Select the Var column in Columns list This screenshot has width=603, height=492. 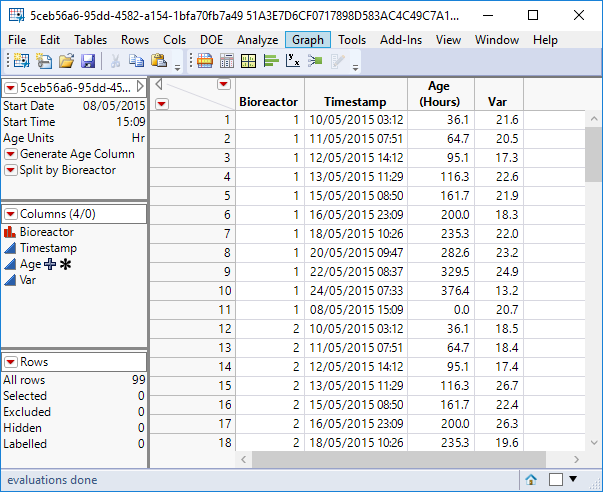[x=29, y=281]
